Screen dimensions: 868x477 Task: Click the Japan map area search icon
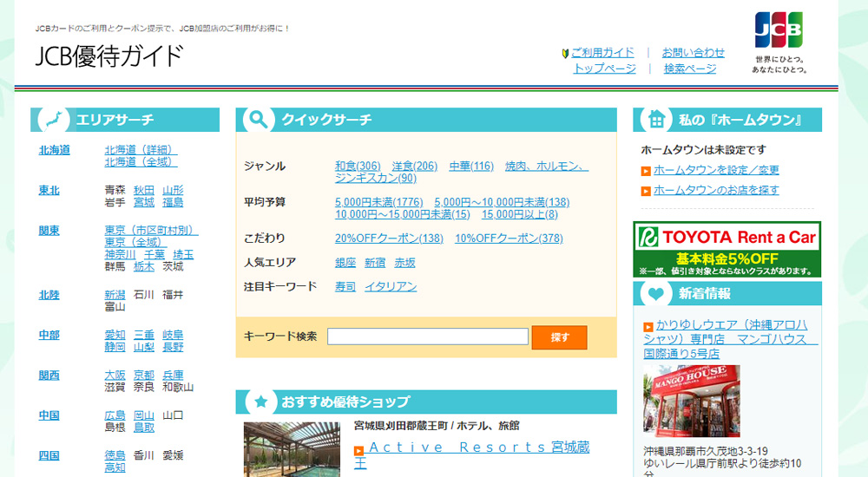tap(54, 120)
